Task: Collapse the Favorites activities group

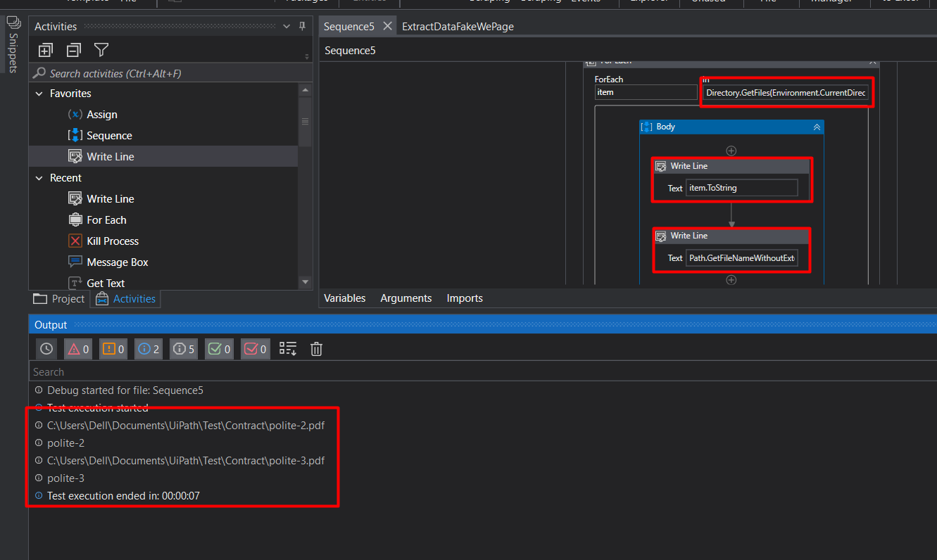Action: [x=39, y=93]
